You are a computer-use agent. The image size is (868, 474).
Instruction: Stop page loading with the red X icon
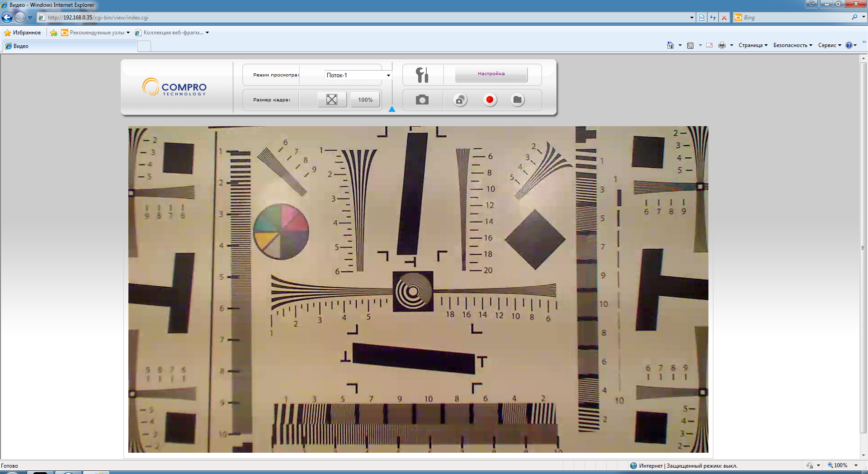[x=724, y=18]
